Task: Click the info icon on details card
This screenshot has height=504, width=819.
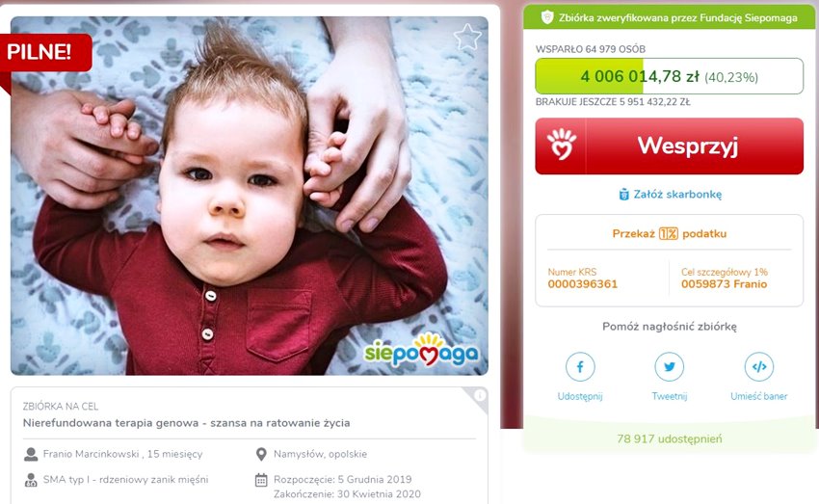Action: [480, 395]
